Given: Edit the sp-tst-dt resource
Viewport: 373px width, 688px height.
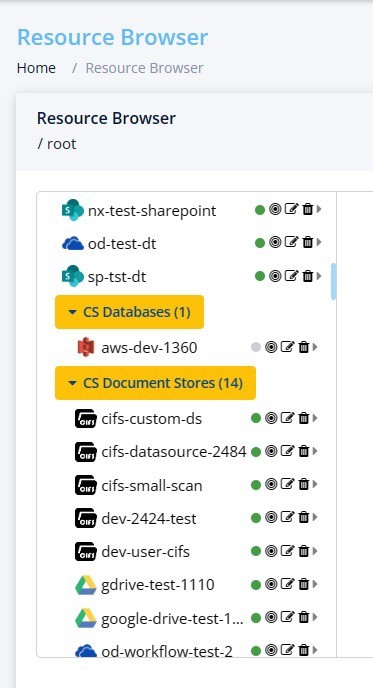Looking at the screenshot, I should pos(291,276).
